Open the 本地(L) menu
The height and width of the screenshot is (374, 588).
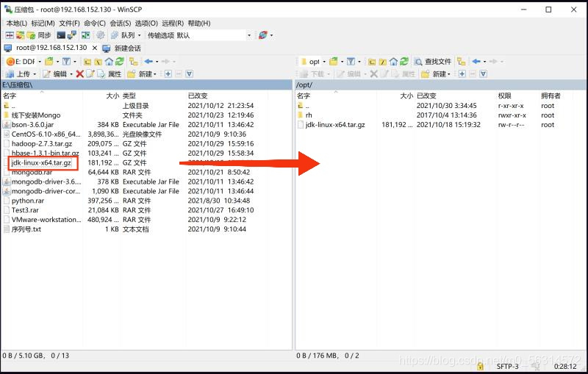[16, 24]
